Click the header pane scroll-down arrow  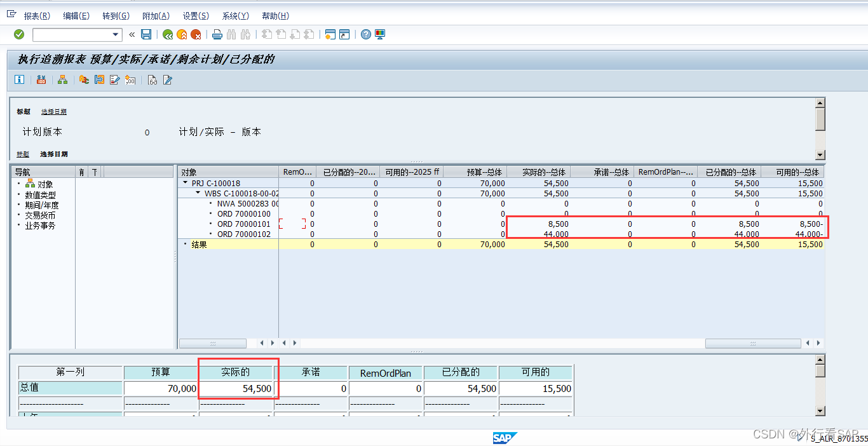click(x=820, y=154)
